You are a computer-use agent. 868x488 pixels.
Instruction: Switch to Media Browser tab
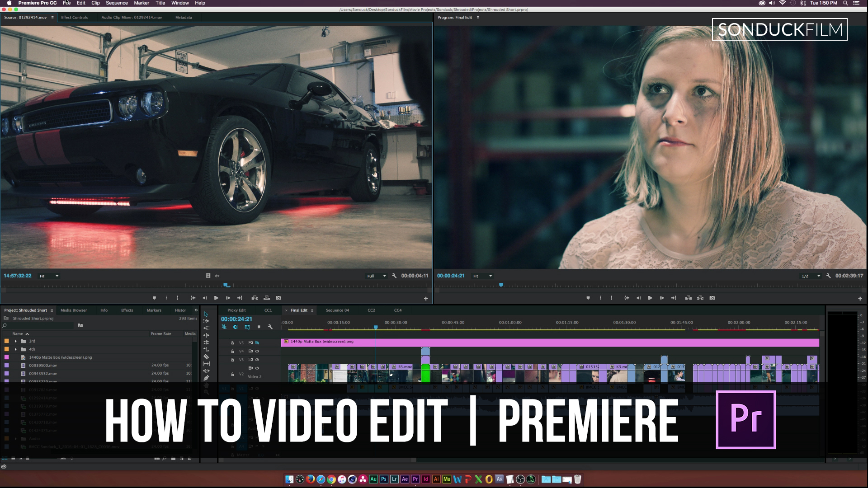[x=74, y=310]
